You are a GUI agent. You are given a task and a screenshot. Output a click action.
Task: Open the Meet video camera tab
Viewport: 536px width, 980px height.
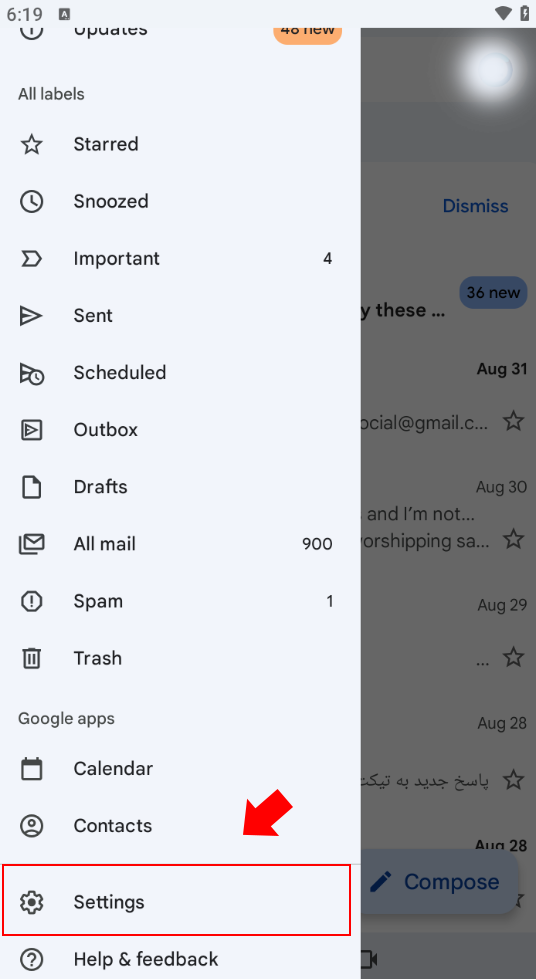tap(370, 958)
